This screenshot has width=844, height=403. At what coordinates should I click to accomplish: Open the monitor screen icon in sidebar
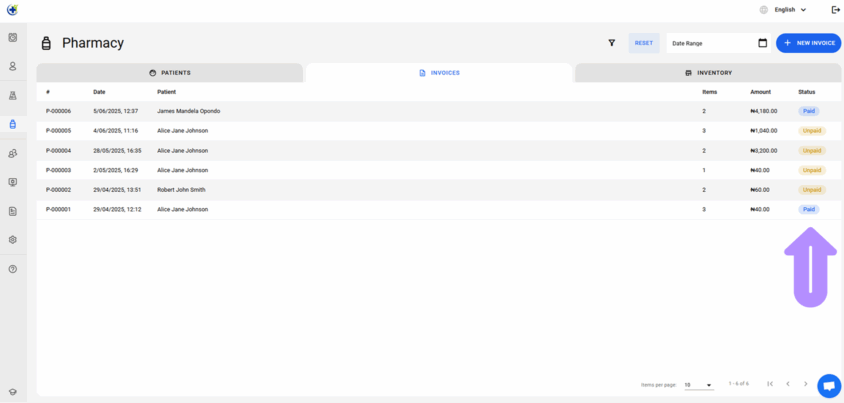click(x=13, y=182)
